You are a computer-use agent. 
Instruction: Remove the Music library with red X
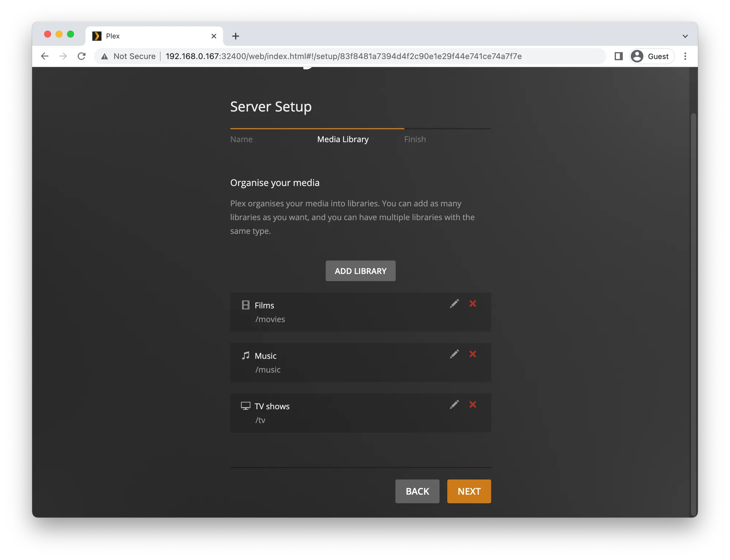point(473,354)
